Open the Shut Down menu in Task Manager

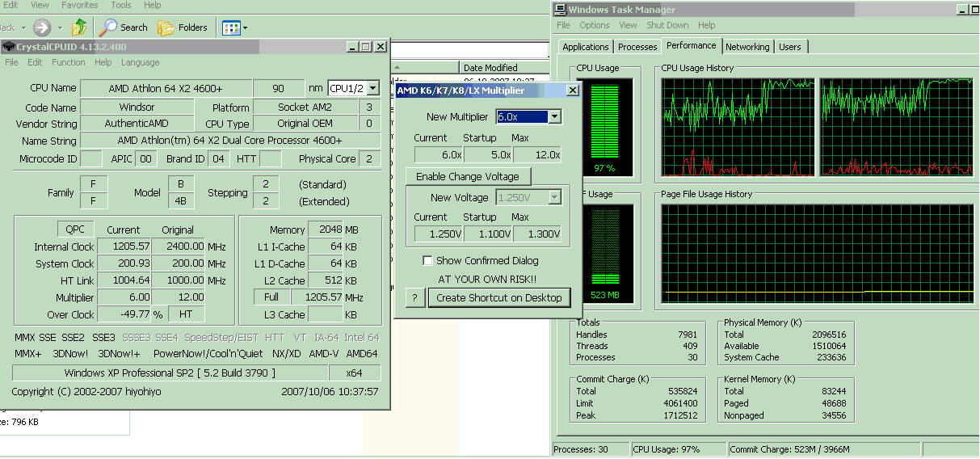click(667, 25)
